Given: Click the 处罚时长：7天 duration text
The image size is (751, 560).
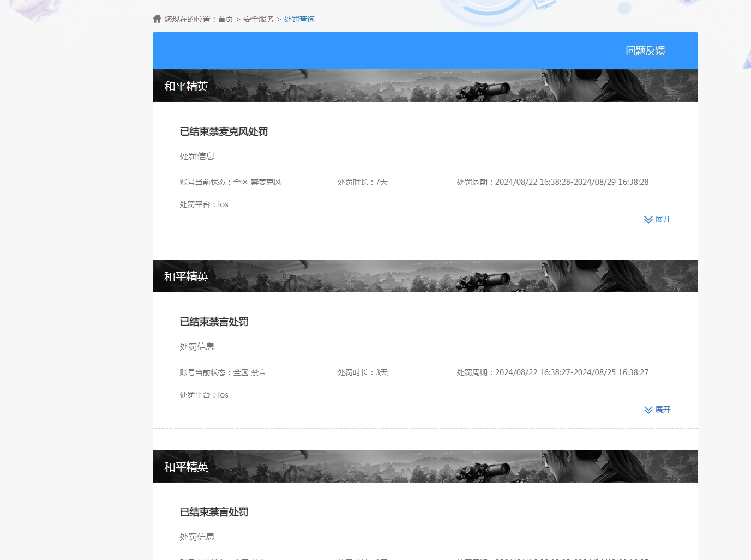Looking at the screenshot, I should (362, 182).
